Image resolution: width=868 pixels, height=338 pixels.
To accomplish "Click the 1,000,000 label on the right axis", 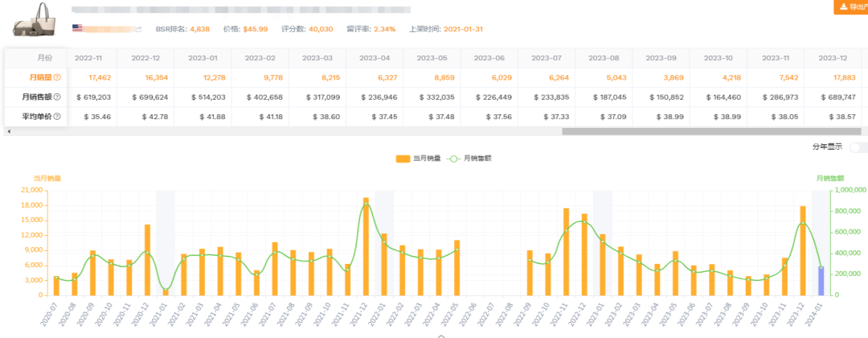I will point(849,190).
